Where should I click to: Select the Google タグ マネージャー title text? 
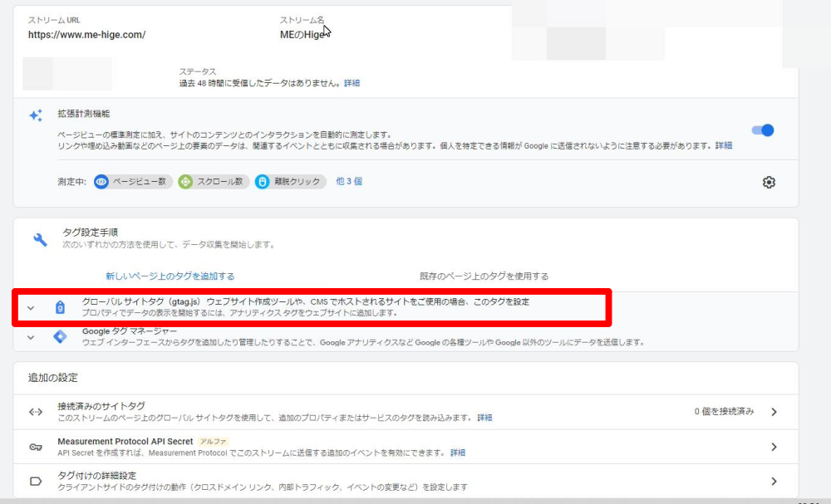click(130, 331)
